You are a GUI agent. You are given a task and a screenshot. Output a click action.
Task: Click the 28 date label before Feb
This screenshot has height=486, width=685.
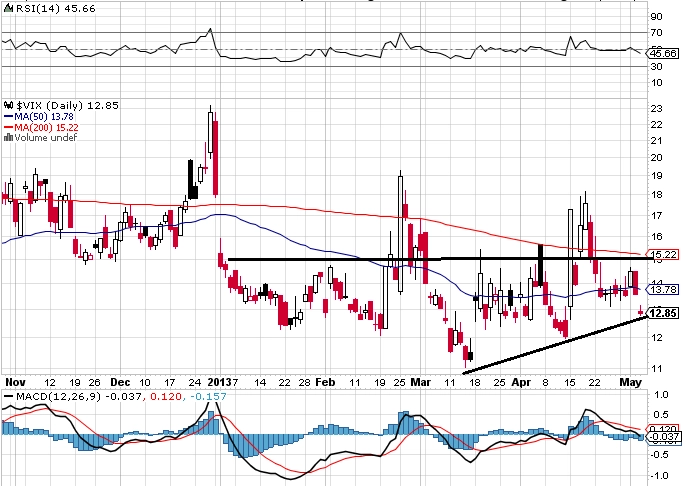click(304, 382)
